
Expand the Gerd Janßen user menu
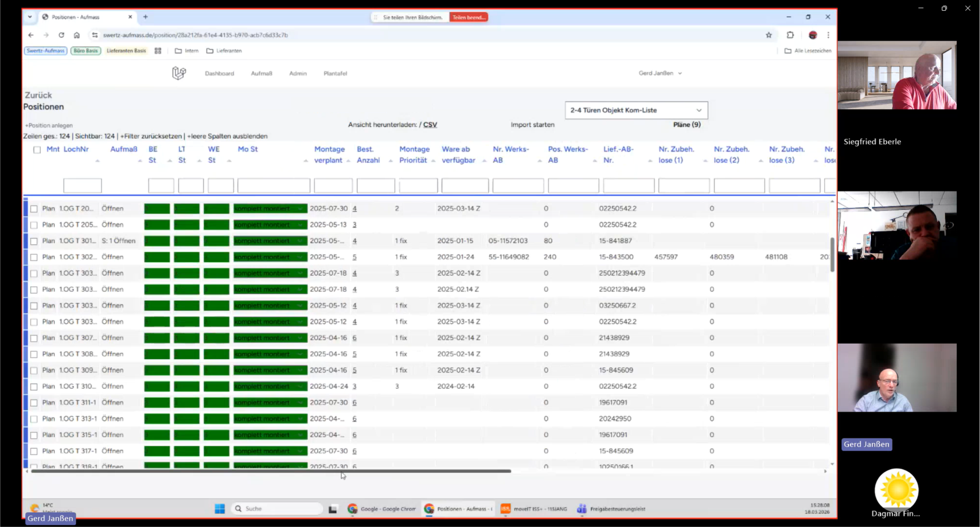660,73
